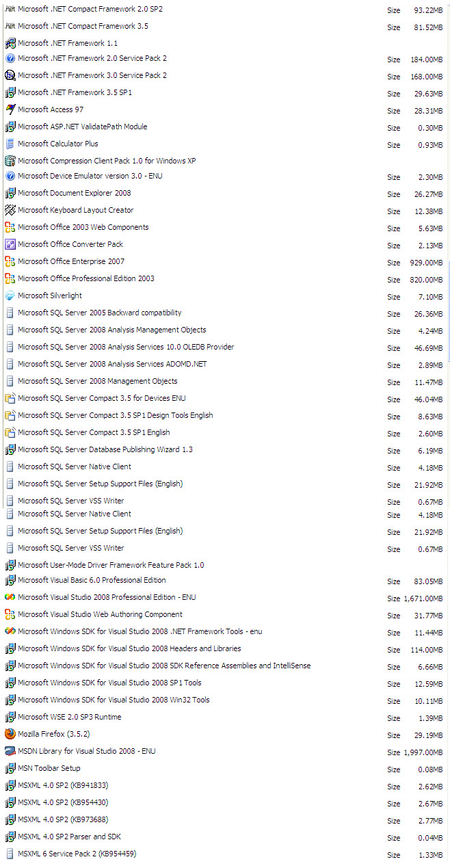Select MSN Toolbar Setup program entry
The image size is (450, 868).
(x=49, y=768)
